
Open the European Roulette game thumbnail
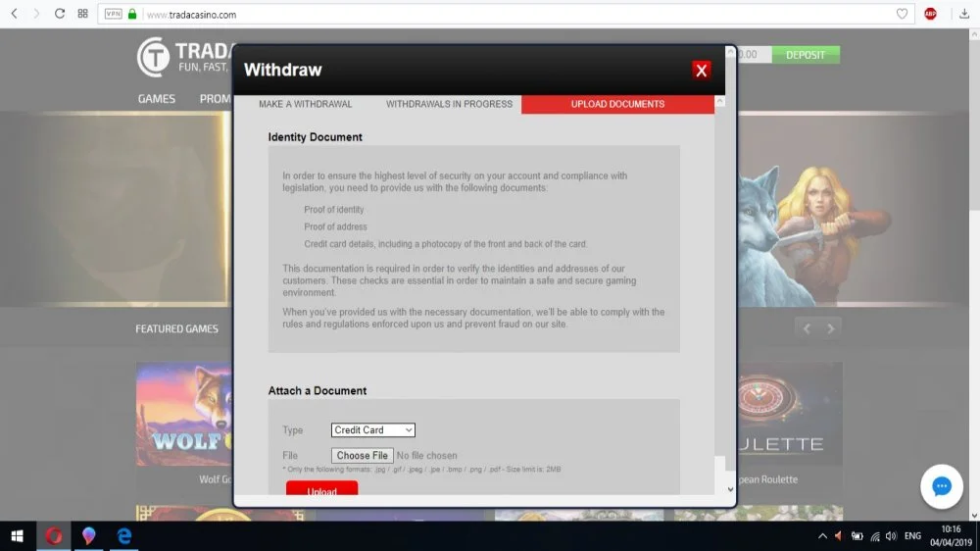point(790,414)
